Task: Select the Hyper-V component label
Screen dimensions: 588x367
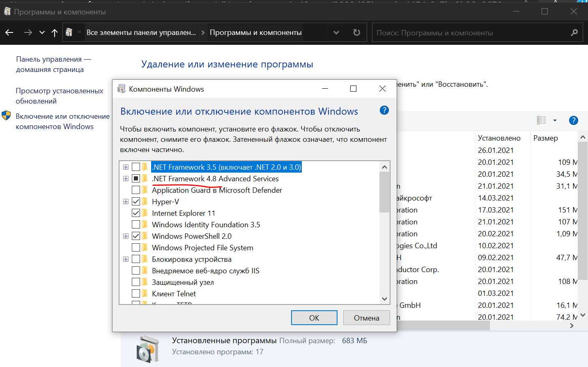Action: (x=165, y=202)
